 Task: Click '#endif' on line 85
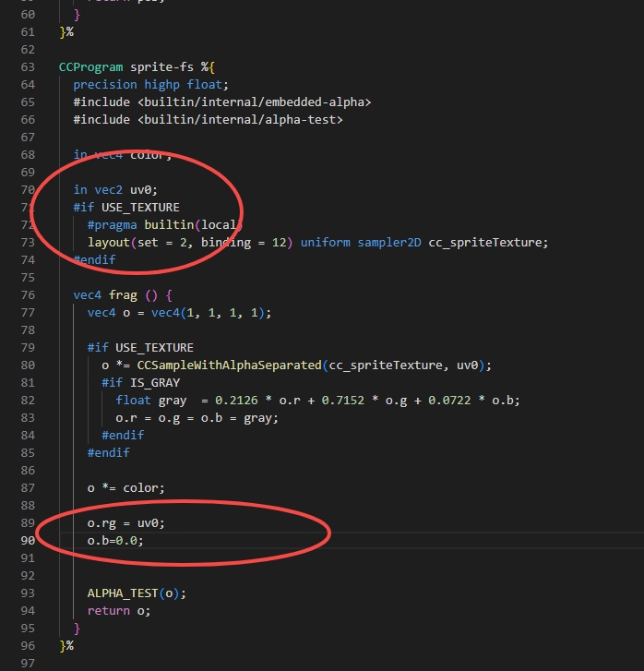pos(109,453)
